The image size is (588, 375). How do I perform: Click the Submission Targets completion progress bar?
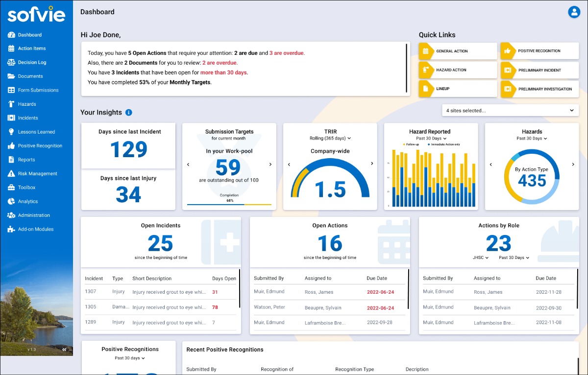tap(229, 204)
